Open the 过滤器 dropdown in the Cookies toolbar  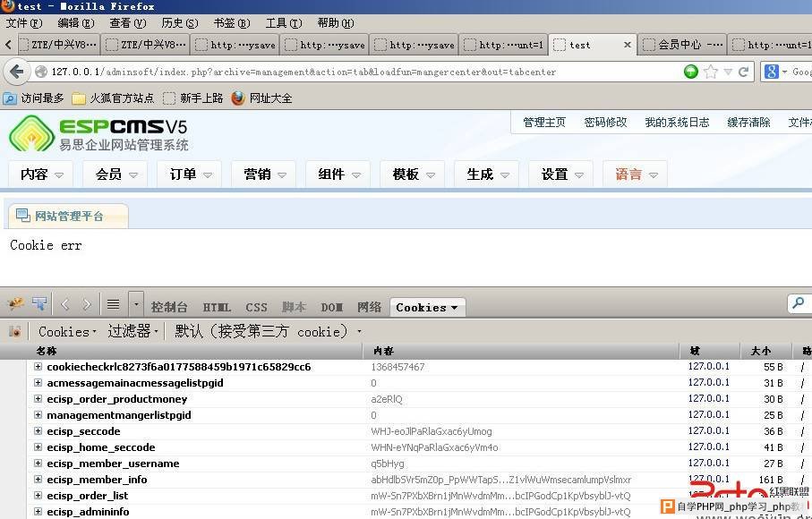132,331
